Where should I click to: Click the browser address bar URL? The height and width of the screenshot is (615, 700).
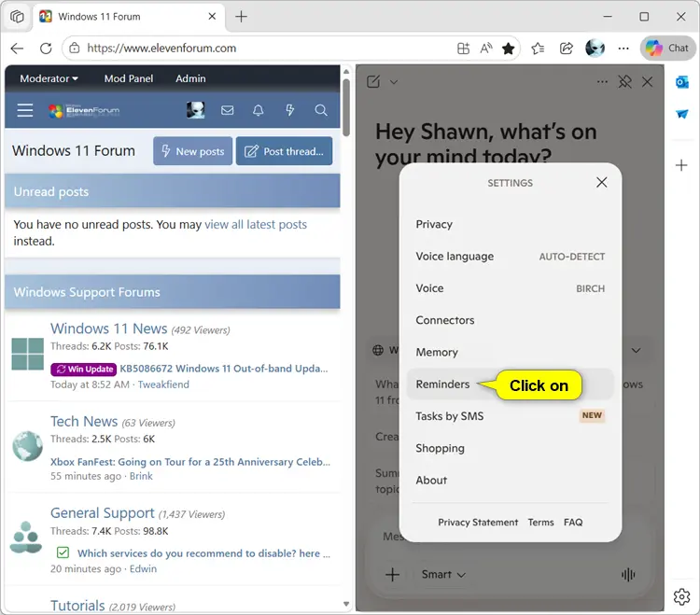[161, 49]
